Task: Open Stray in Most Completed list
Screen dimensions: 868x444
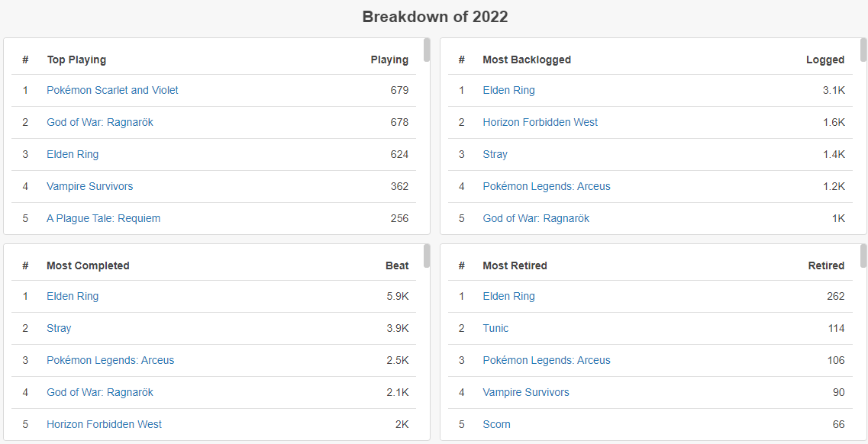Action: 59,328
